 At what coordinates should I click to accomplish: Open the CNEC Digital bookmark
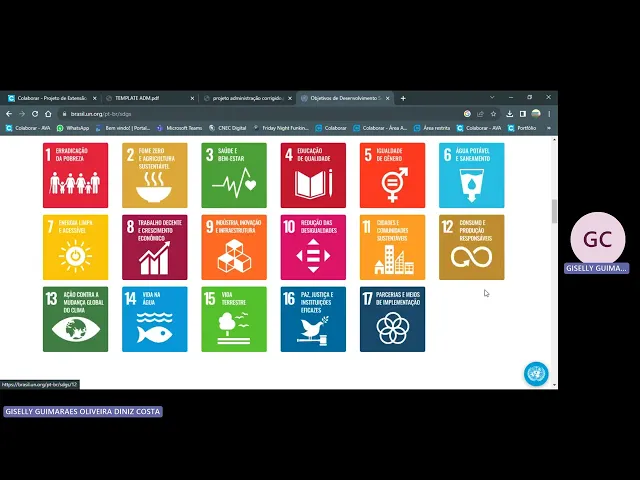[228, 128]
